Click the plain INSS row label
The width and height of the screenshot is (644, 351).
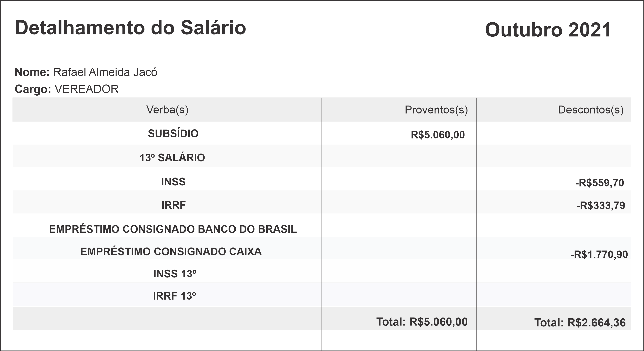[173, 182]
